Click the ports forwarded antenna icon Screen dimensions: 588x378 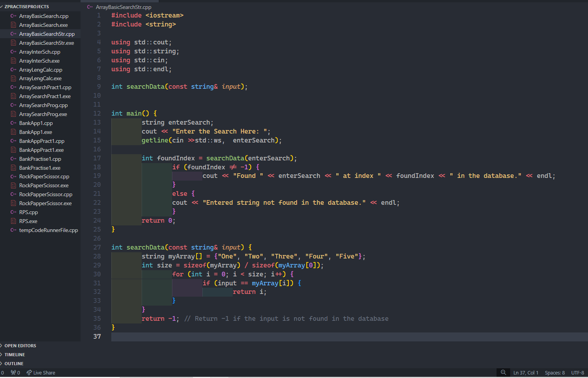[x=13, y=373]
